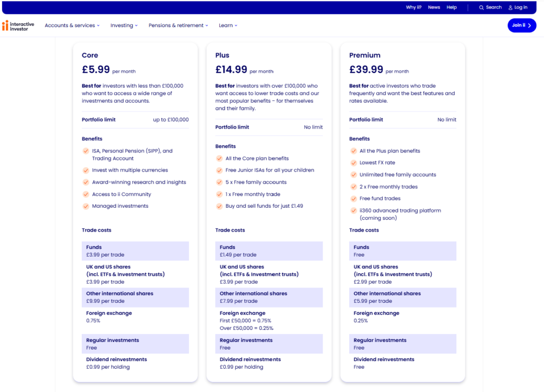Open the Investing dropdown menu
This screenshot has width=544, height=392.
[123, 25]
